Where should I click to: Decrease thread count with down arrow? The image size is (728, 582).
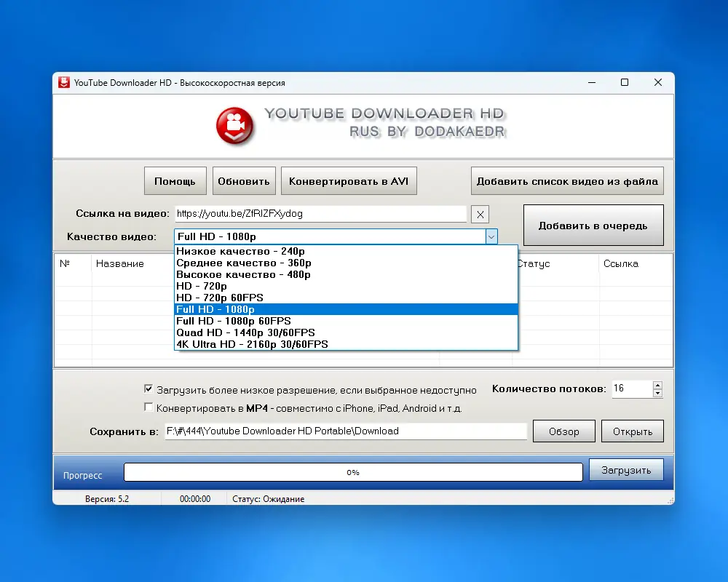coord(657,393)
